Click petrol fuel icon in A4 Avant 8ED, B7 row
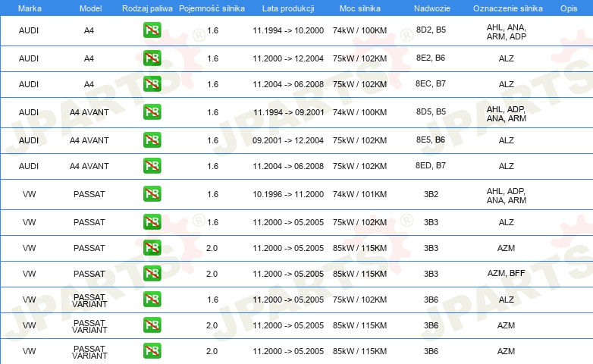Viewport: 593px width, 364px height. pos(152,166)
